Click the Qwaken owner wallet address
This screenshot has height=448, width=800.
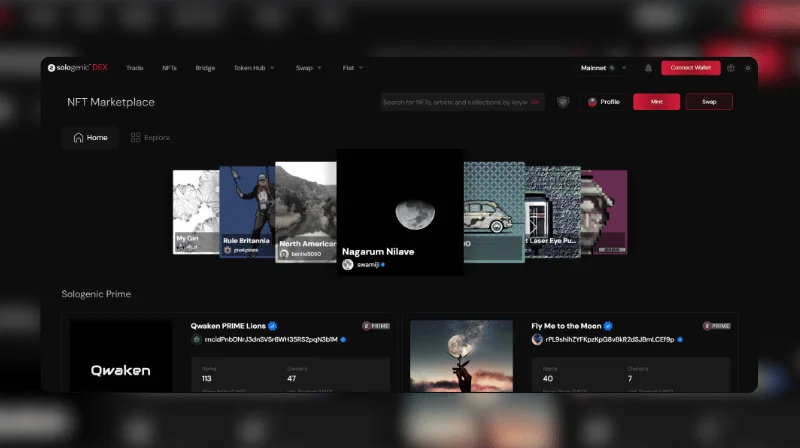click(x=271, y=339)
